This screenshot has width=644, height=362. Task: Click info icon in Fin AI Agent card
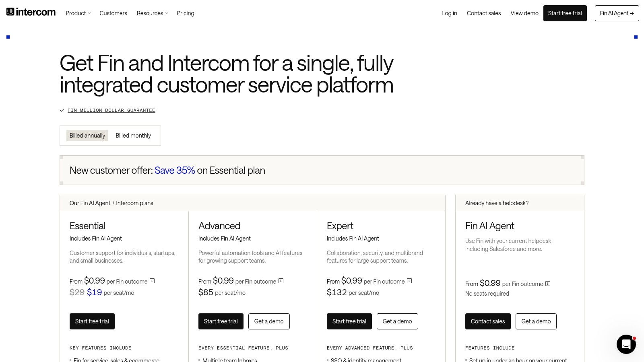tap(548, 283)
